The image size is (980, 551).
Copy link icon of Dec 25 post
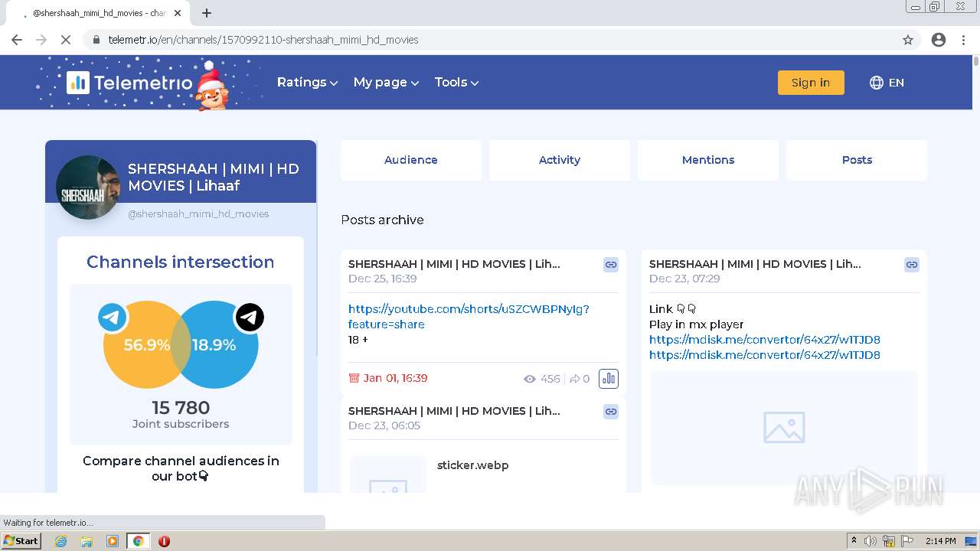(611, 265)
